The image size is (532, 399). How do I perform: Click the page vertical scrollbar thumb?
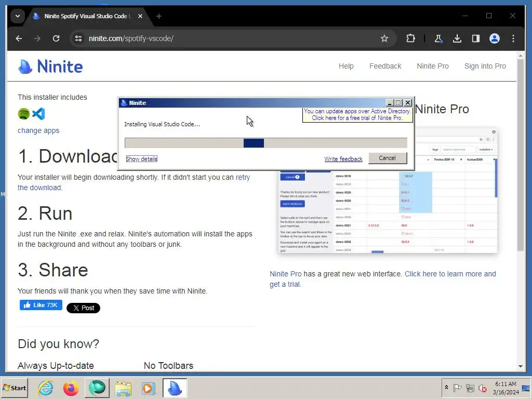tap(521, 155)
